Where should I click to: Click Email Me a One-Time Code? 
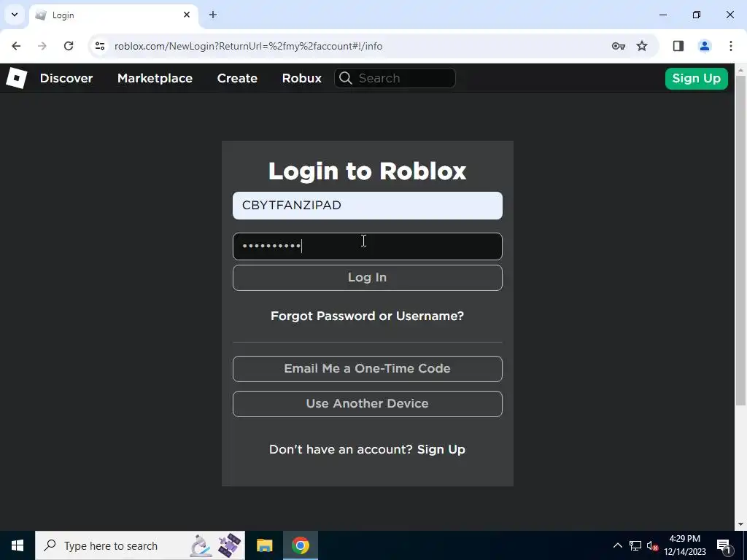click(368, 368)
